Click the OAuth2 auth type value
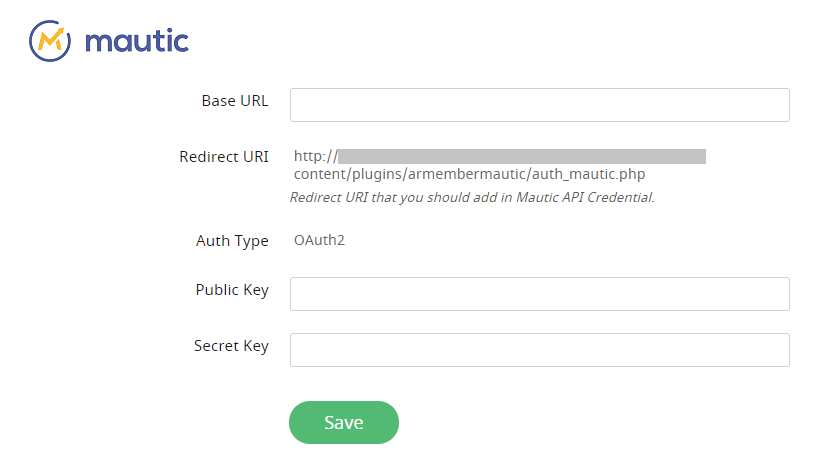 319,240
